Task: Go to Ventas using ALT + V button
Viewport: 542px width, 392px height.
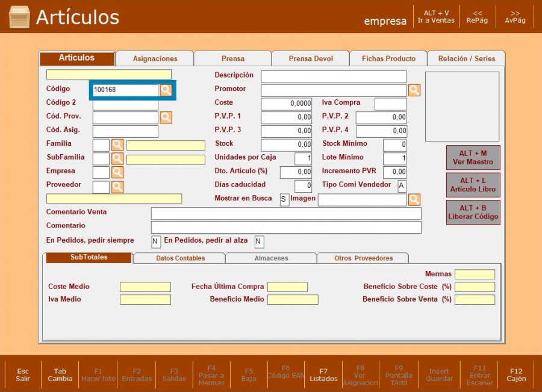Action: click(436, 16)
